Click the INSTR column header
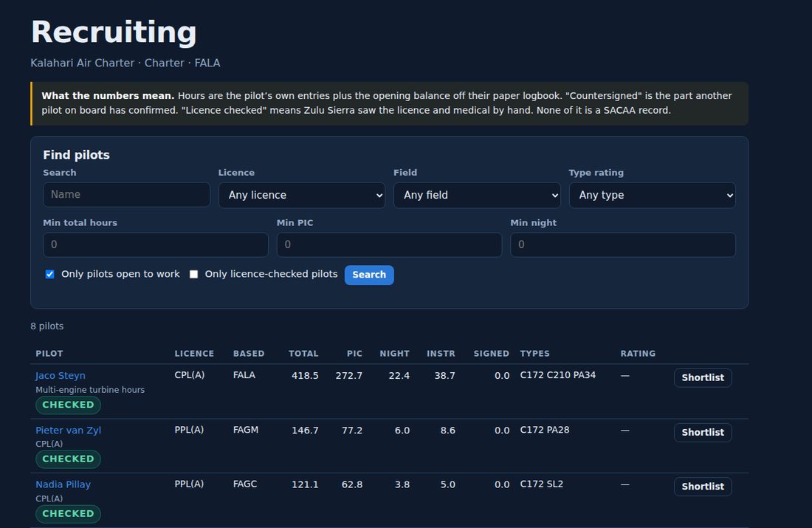 (441, 354)
